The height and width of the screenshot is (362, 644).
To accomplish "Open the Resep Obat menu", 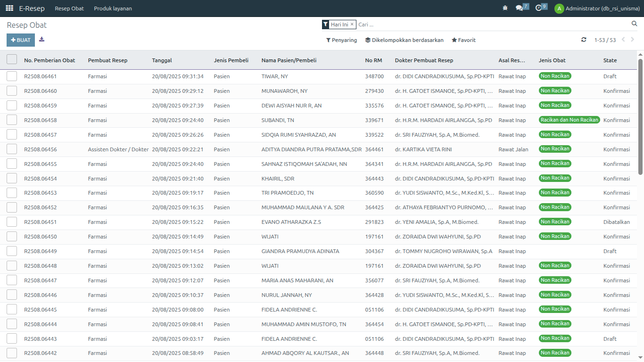I will pyautogui.click(x=69, y=8).
